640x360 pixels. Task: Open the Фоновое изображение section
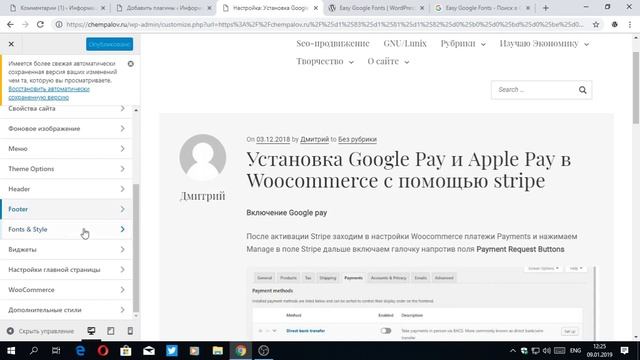click(66, 129)
